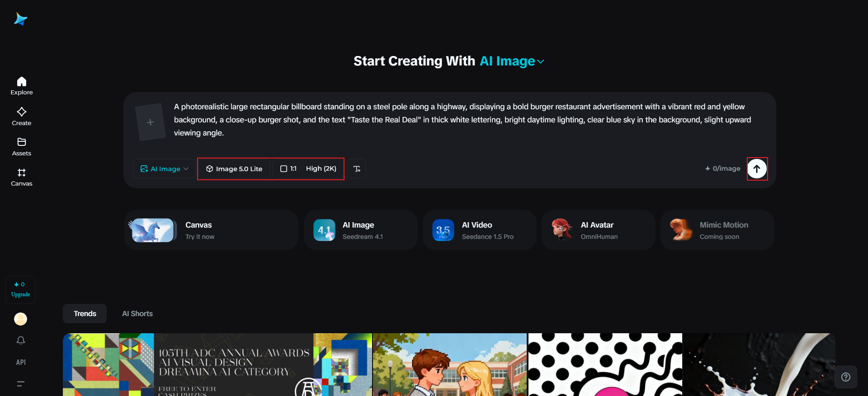Open the ADC Annual Awards banner thumbnail
The width and height of the screenshot is (868, 396).
coord(217,365)
